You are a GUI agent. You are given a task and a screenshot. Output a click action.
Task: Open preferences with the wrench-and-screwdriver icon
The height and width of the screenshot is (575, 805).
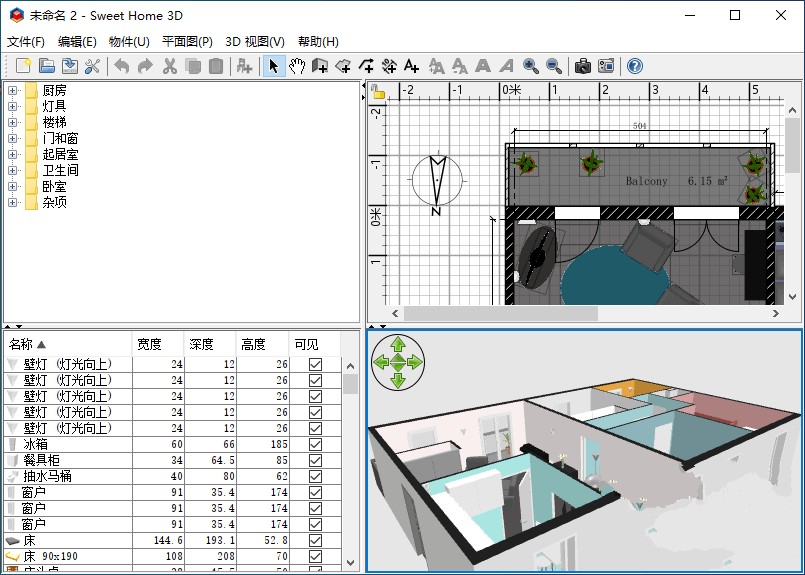92,66
